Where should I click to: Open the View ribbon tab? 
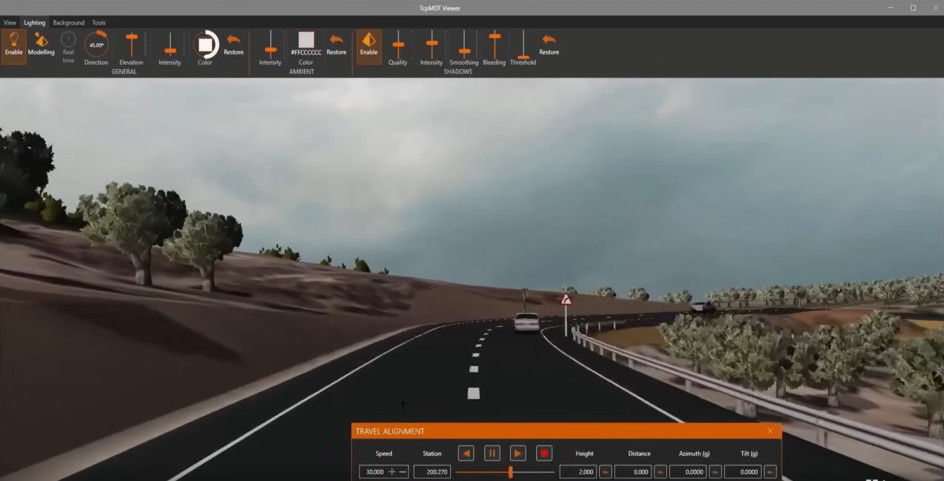(x=10, y=23)
